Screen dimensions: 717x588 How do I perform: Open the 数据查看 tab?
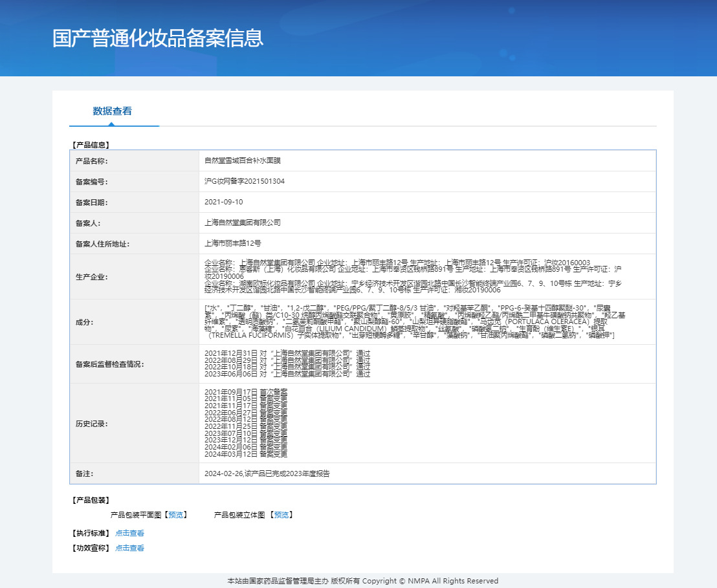113,111
